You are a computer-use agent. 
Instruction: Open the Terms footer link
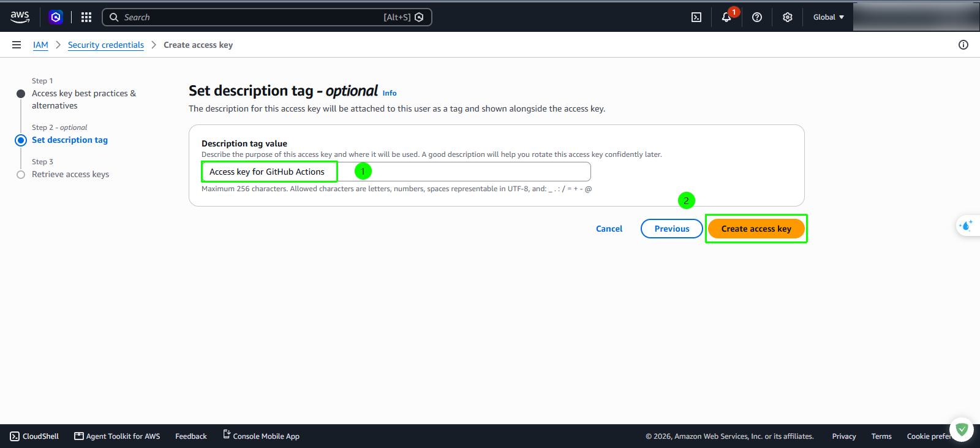tap(881, 436)
